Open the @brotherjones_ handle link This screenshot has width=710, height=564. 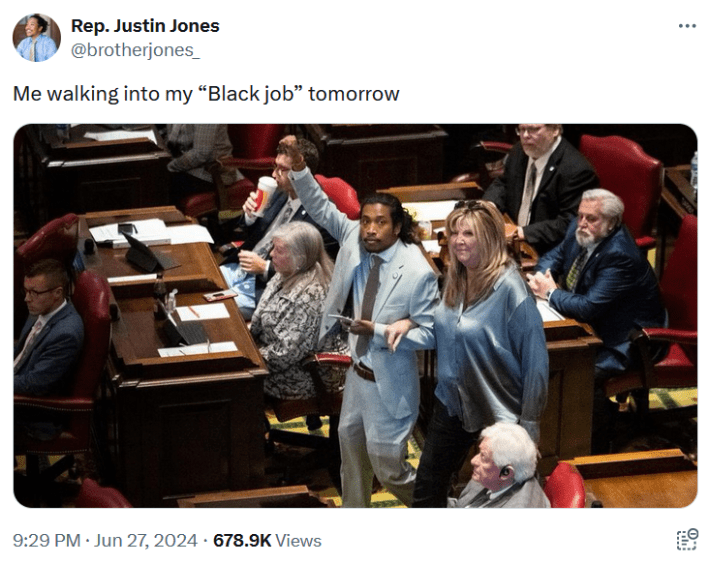135,50
